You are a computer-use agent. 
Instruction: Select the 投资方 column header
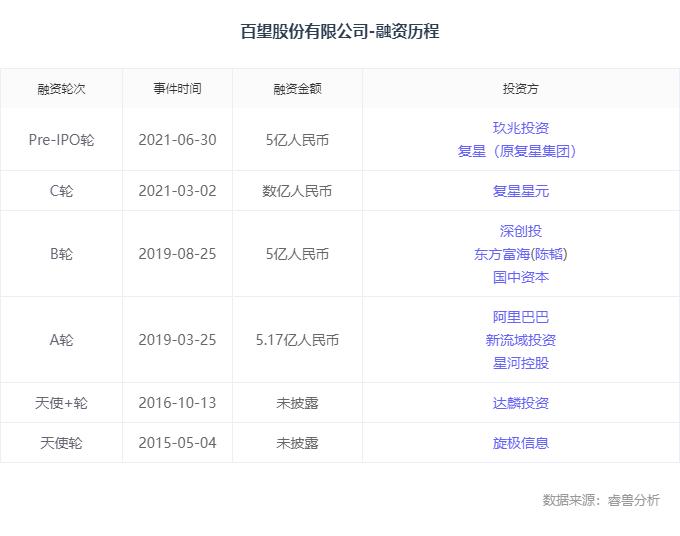520,89
